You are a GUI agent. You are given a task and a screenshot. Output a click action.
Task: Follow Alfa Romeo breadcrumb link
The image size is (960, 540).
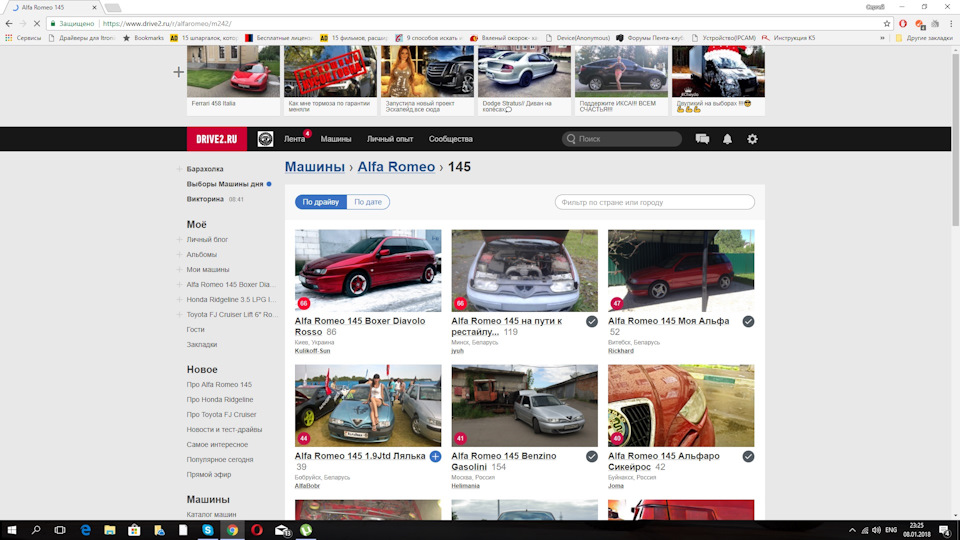[x=396, y=167]
